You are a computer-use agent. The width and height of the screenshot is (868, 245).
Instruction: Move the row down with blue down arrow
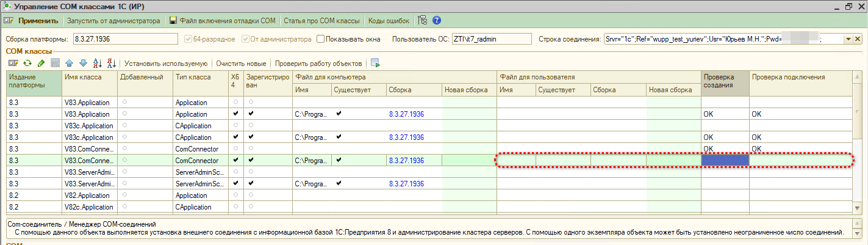(x=83, y=63)
